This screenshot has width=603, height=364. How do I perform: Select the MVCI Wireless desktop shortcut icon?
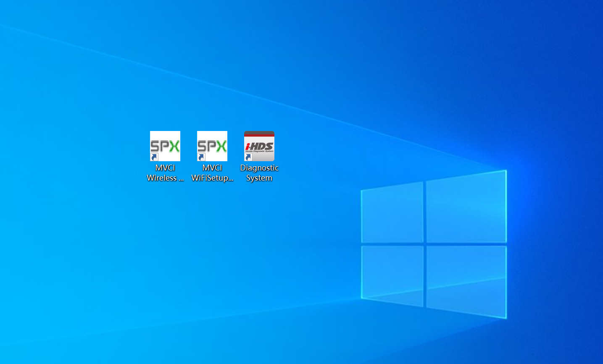165,146
